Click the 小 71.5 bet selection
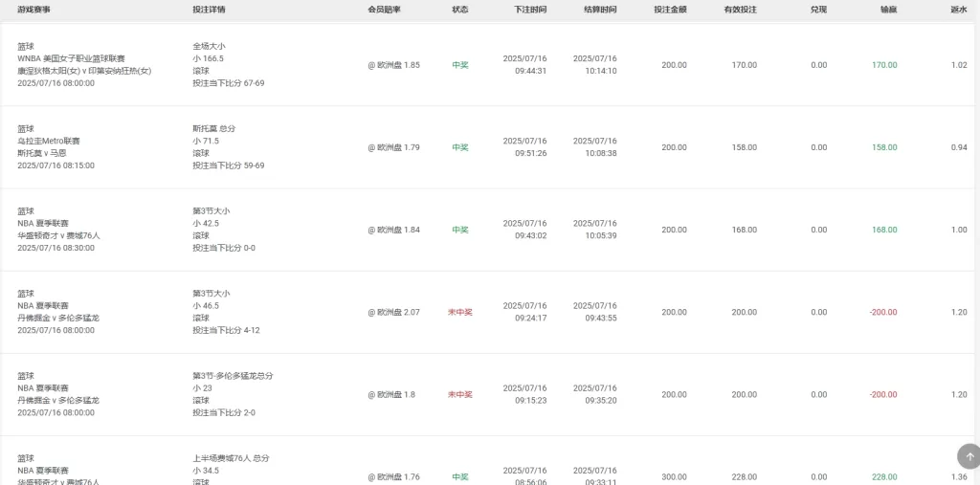The width and height of the screenshot is (980, 485). [207, 142]
